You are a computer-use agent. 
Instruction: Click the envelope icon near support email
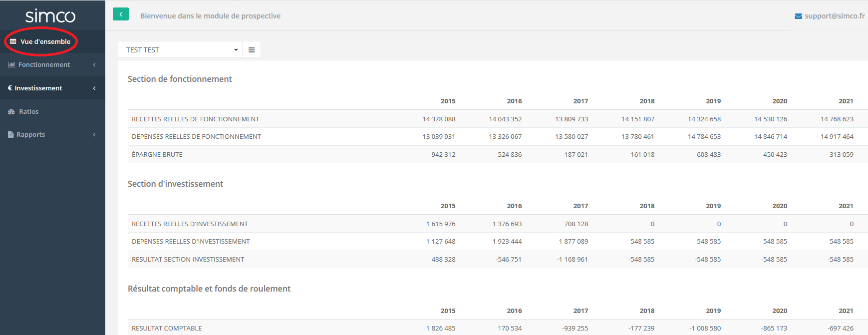pos(798,16)
